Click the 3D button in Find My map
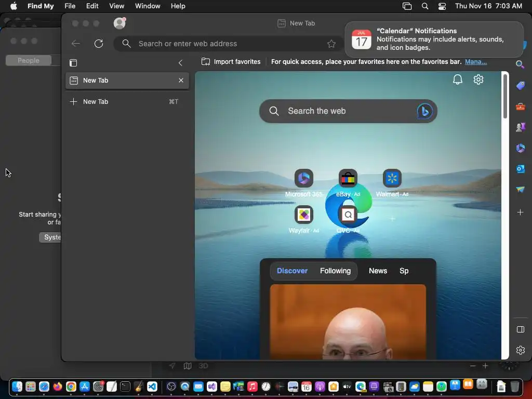The width and height of the screenshot is (532, 399). (x=203, y=366)
